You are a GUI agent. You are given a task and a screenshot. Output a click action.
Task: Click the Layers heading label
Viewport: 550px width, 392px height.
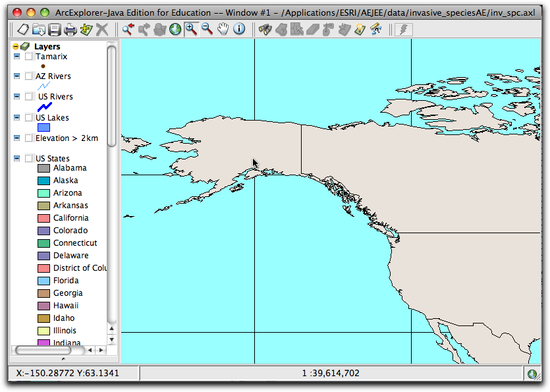pyautogui.click(x=47, y=46)
